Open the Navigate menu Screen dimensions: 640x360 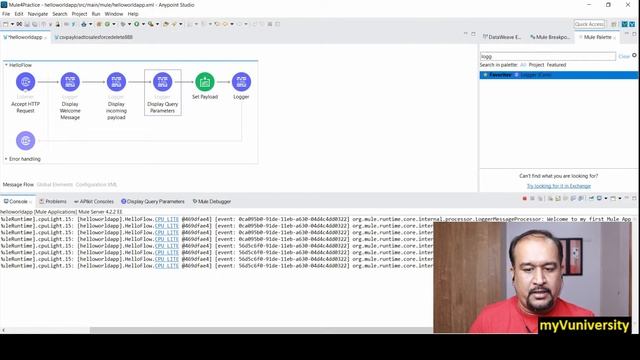click(38, 14)
